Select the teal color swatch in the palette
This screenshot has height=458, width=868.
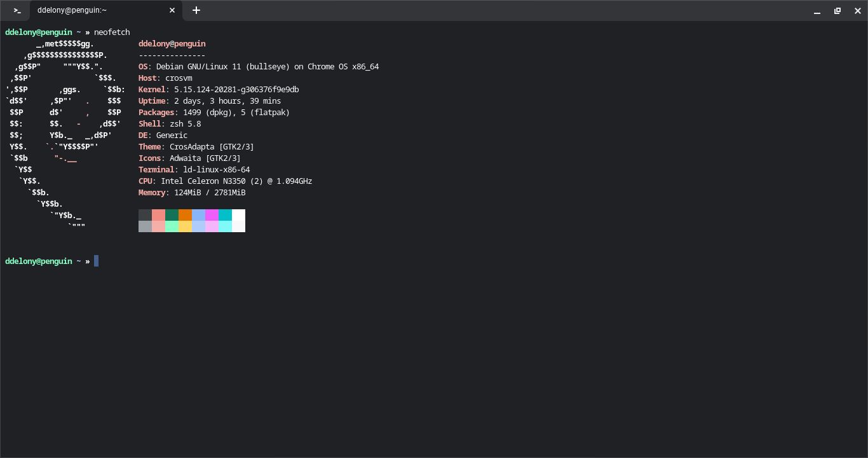click(x=226, y=216)
